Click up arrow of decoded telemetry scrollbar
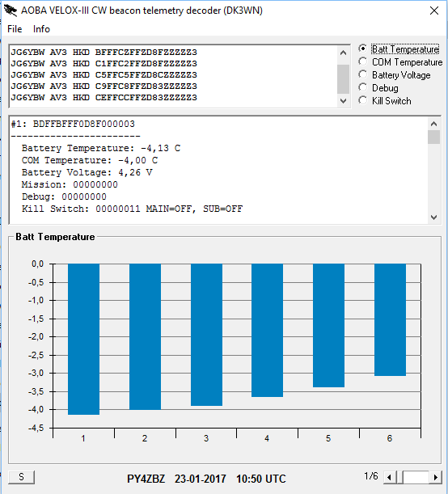This screenshot has width=448, height=494. click(x=433, y=124)
